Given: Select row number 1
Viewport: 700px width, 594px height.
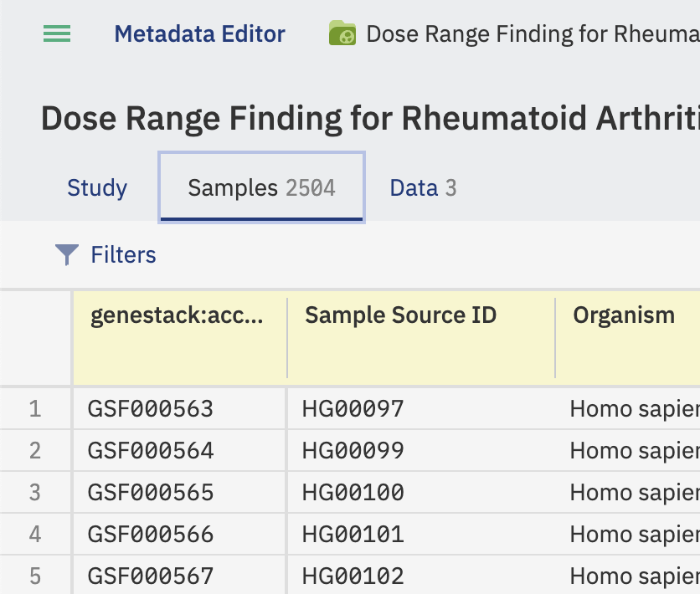Looking at the screenshot, I should (35, 409).
